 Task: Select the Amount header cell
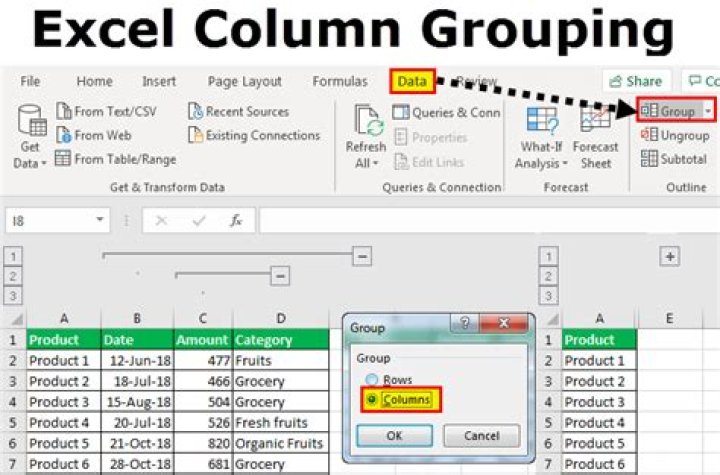pos(203,339)
